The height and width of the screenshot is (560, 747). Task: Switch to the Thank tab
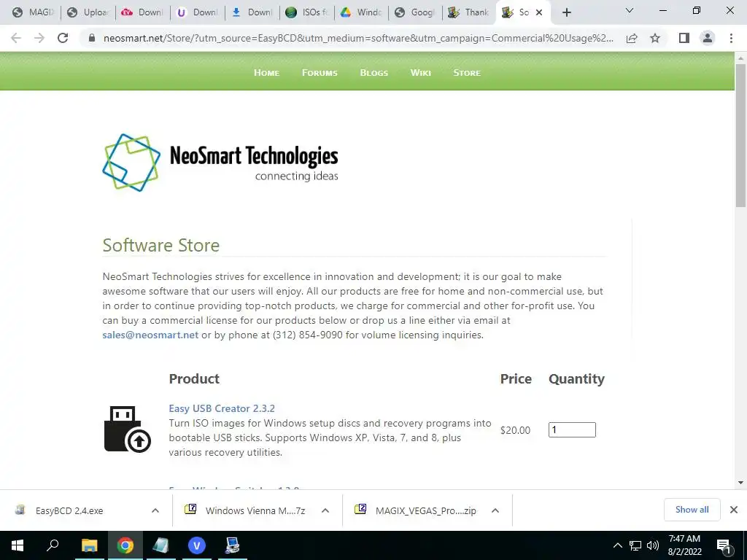click(x=469, y=12)
